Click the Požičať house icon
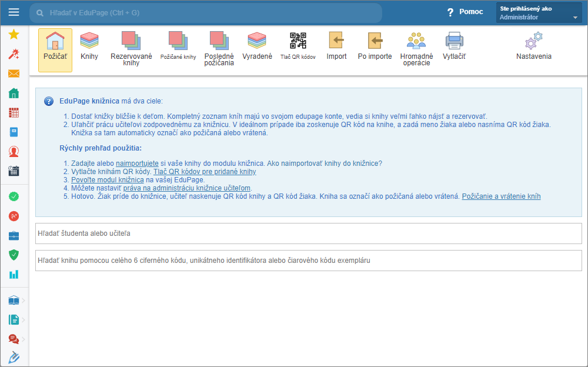This screenshot has width=588, height=367. tap(55, 42)
